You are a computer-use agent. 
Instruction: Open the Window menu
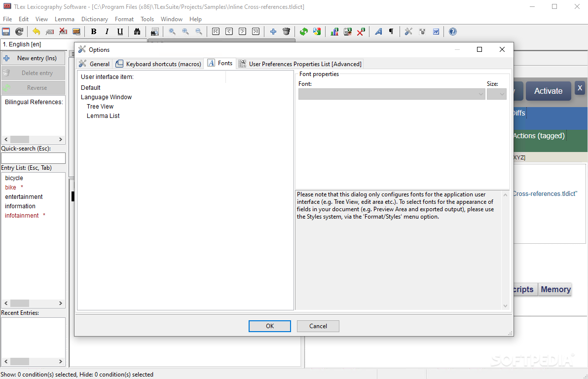pyautogui.click(x=171, y=19)
